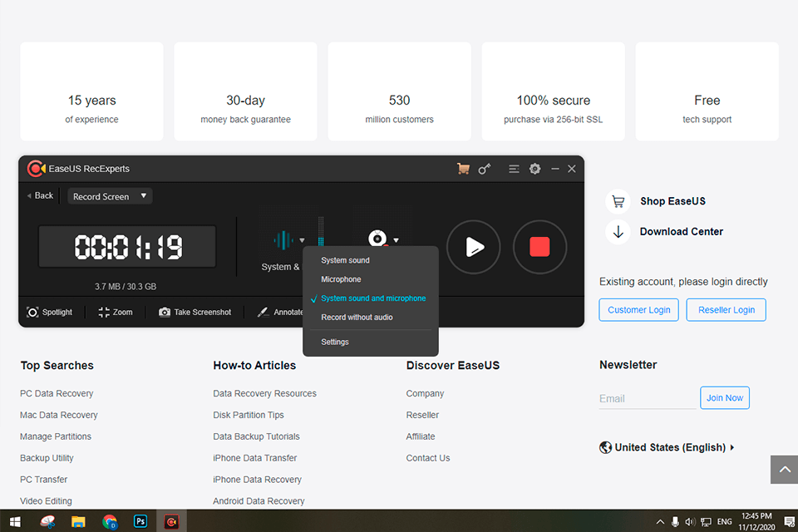
Task: Resume recording with the play button
Action: click(473, 247)
